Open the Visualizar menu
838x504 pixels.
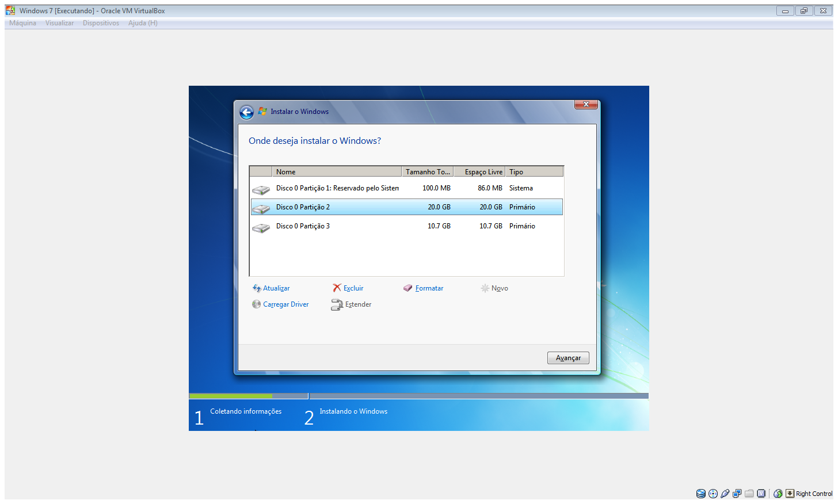(59, 23)
